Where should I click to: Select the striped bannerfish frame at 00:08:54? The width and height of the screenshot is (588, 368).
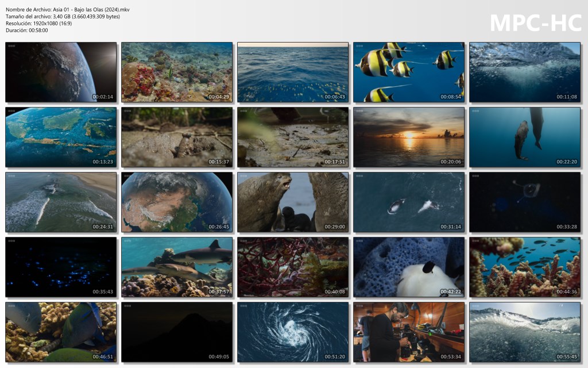[x=409, y=72]
